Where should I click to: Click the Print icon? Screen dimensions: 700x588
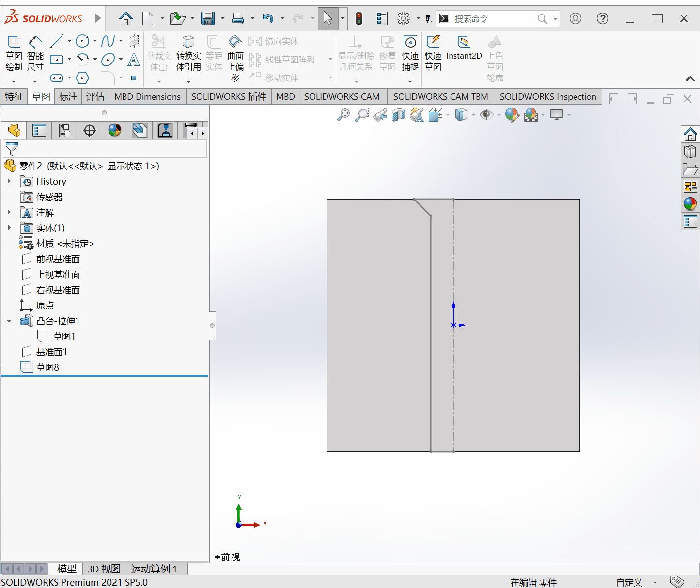238,19
